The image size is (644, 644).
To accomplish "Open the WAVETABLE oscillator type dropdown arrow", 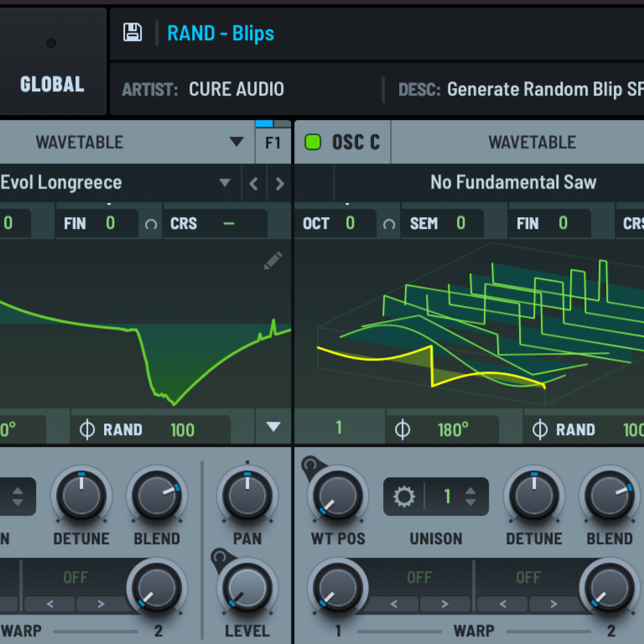I will pyautogui.click(x=236, y=142).
